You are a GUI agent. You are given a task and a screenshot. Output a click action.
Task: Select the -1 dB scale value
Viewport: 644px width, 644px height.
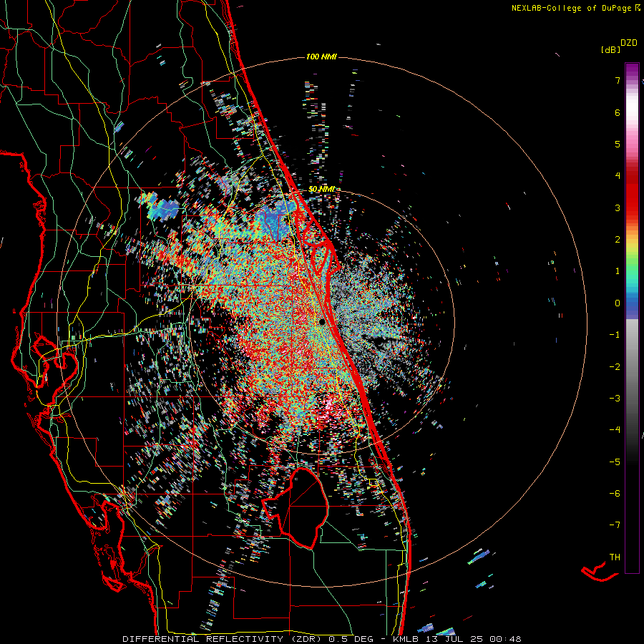[615, 335]
